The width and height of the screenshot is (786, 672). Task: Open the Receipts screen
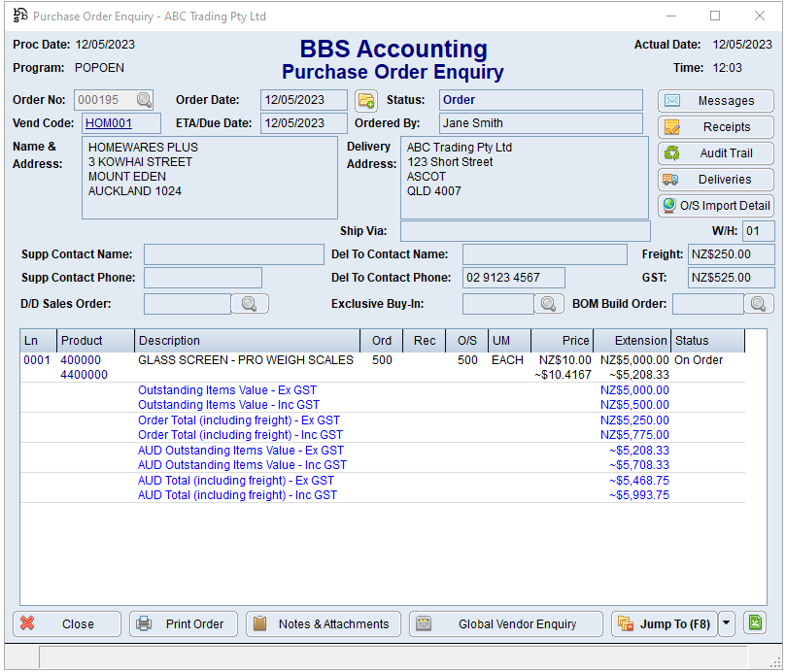click(x=716, y=127)
